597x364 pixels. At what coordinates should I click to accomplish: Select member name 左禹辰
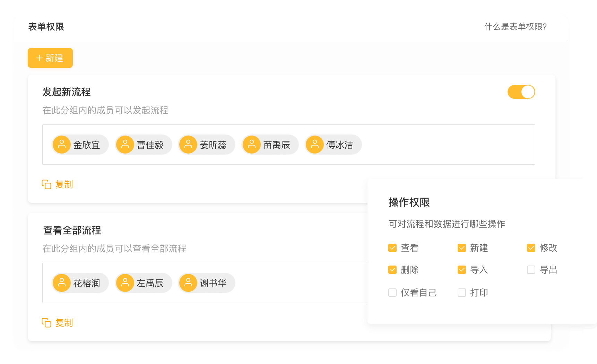tap(150, 283)
